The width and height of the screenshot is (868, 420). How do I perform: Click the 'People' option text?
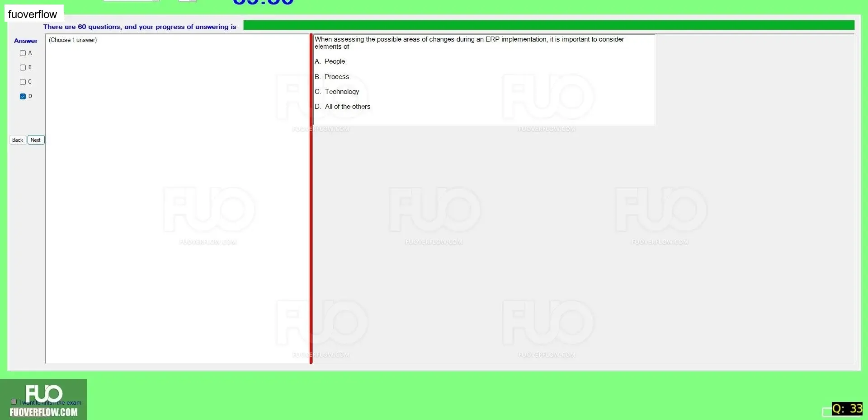coord(335,61)
